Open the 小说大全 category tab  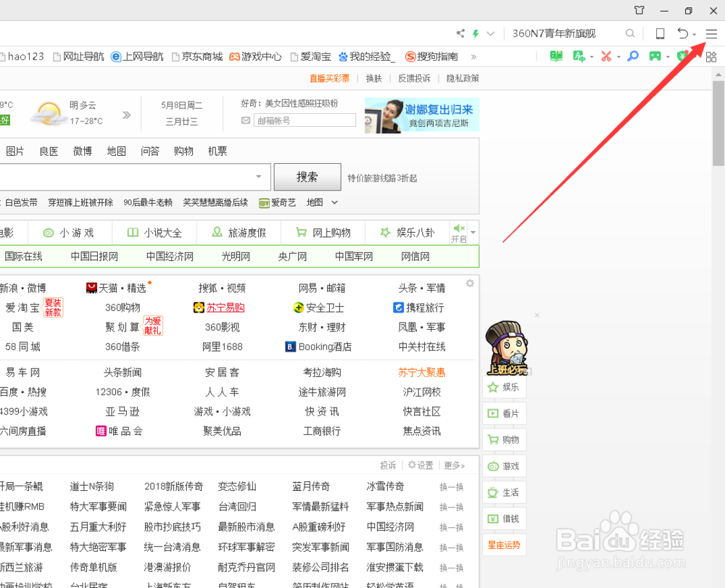[154, 233]
